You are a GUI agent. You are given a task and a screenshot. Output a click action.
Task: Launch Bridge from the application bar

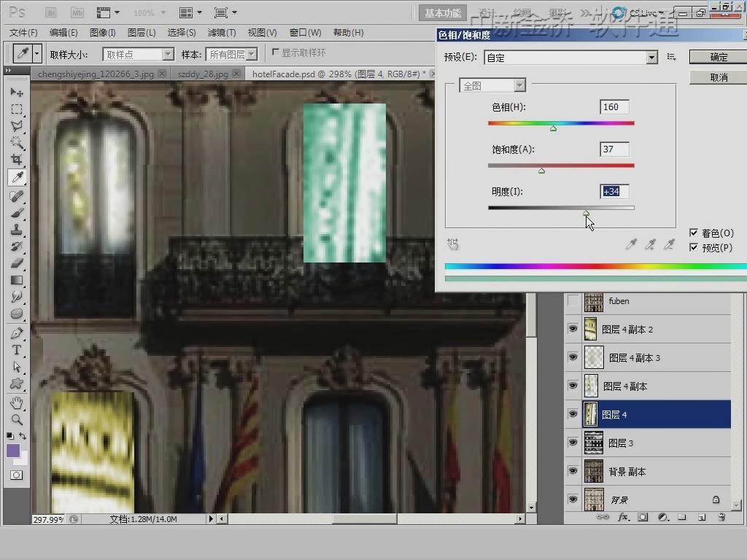[51, 13]
